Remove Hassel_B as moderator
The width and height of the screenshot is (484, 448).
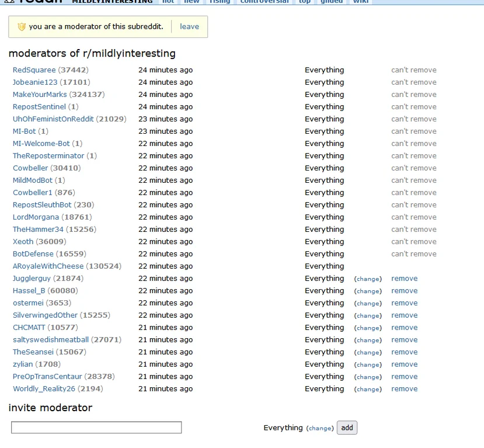(x=405, y=291)
